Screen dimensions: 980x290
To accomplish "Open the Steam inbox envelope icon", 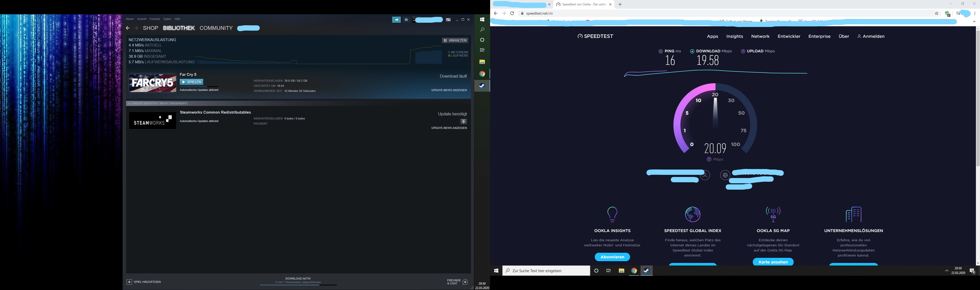I will point(406,20).
